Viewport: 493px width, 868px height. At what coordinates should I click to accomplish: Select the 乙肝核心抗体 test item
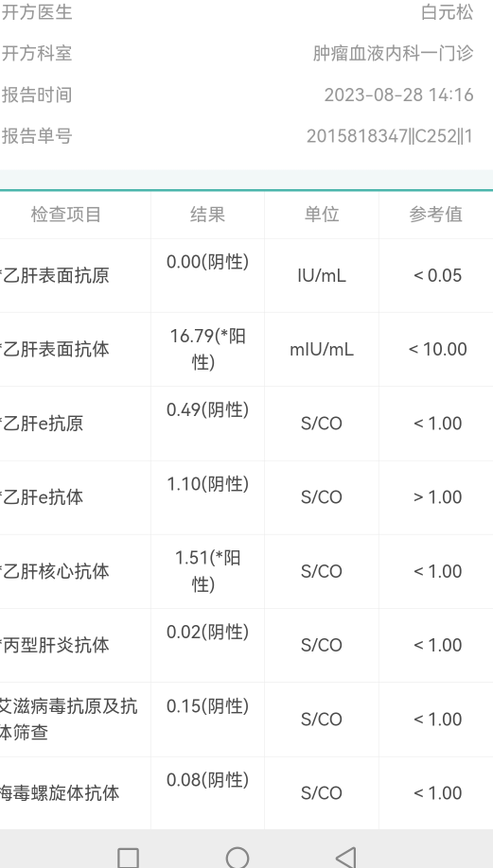point(56,571)
